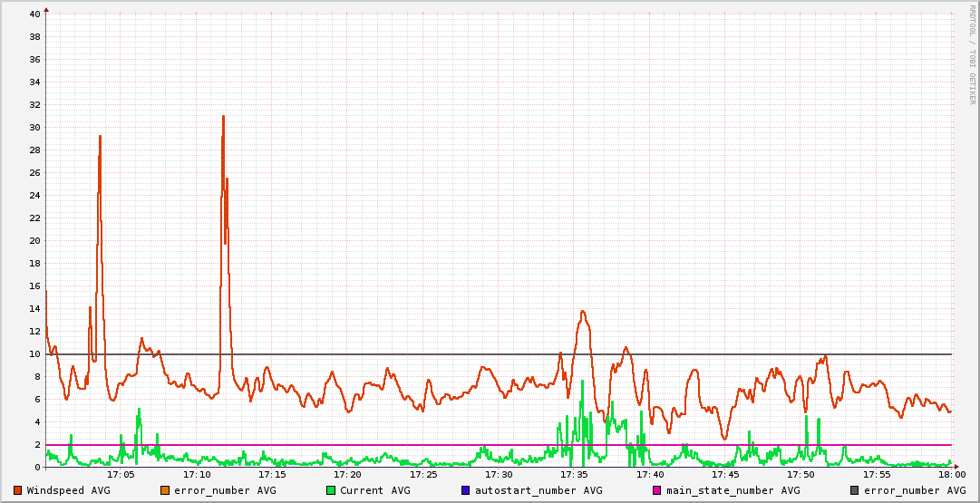Click the blue autostart_number AVG legend swatch
Viewport: 980px width, 503px height.
pyautogui.click(x=466, y=490)
